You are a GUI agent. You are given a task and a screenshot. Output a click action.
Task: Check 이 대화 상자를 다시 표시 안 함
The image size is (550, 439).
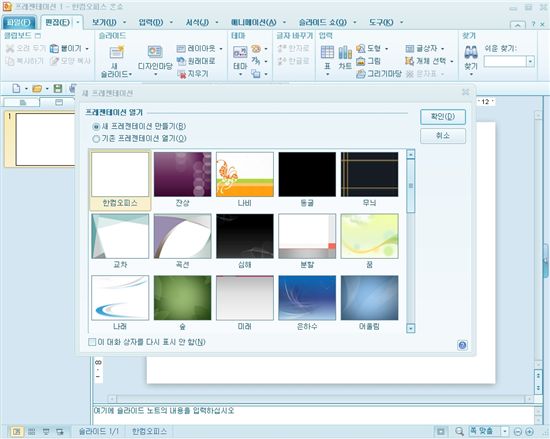coord(92,342)
